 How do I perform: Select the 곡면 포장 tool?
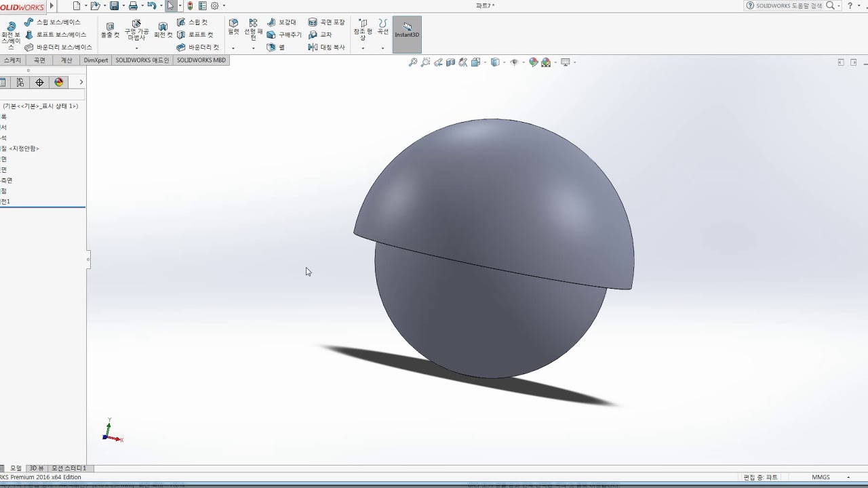[326, 22]
